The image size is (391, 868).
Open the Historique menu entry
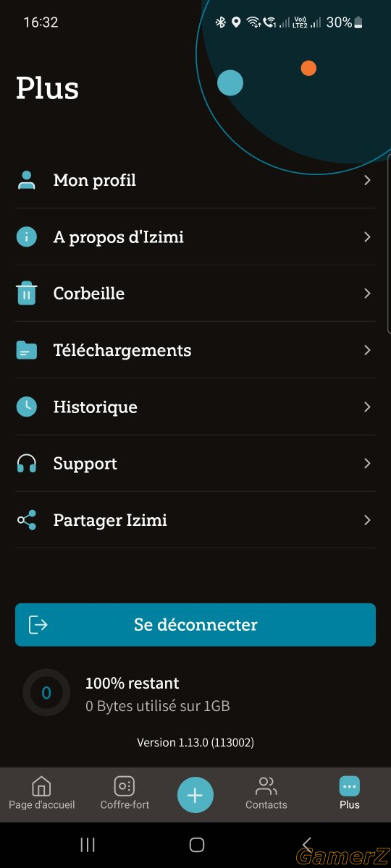pos(195,407)
